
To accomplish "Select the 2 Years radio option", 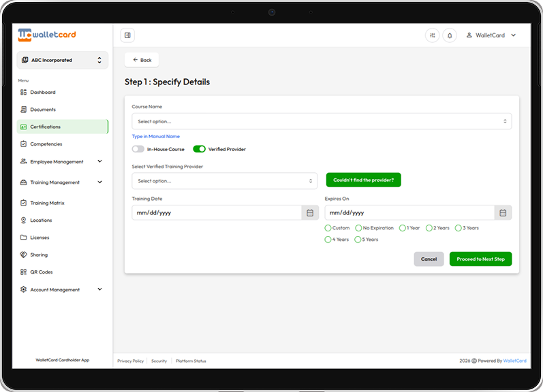I will (429, 228).
